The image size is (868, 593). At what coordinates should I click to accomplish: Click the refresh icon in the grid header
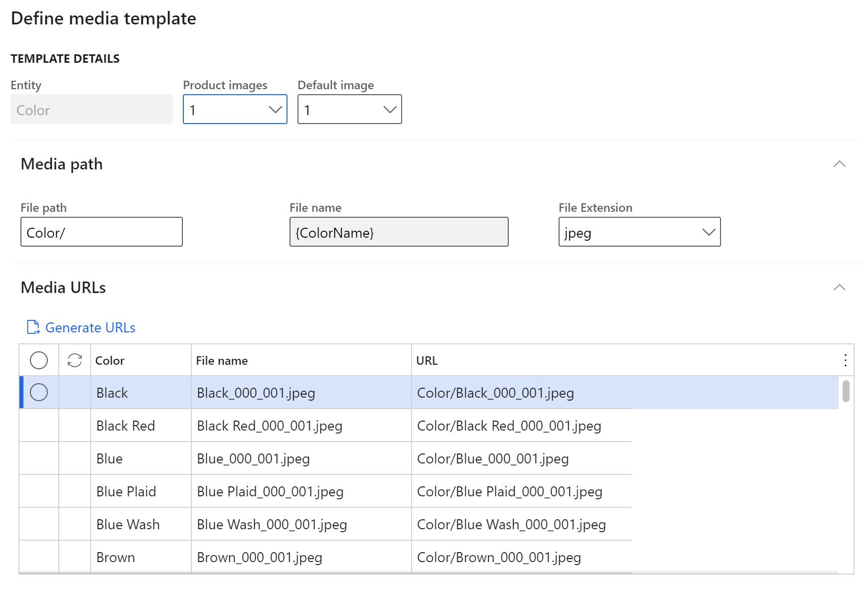pyautogui.click(x=74, y=360)
